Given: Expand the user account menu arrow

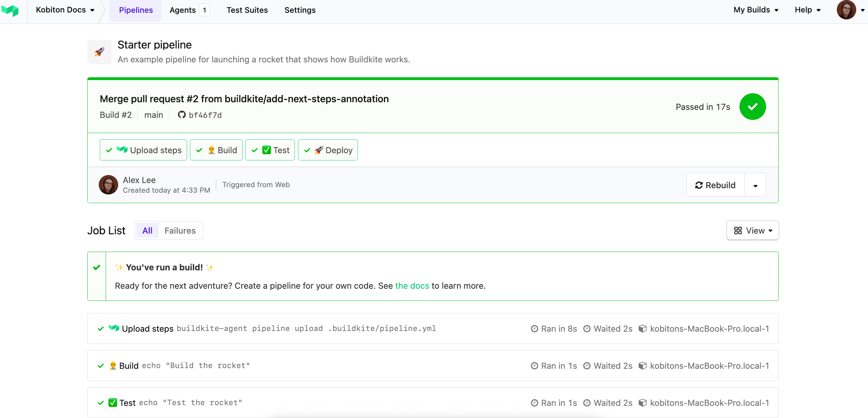Looking at the screenshot, I should (862, 10).
